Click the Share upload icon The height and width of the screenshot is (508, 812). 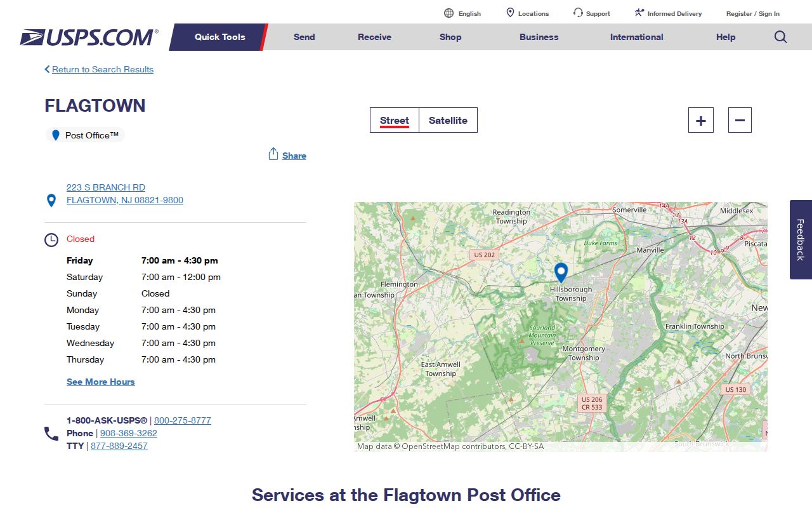pos(273,154)
